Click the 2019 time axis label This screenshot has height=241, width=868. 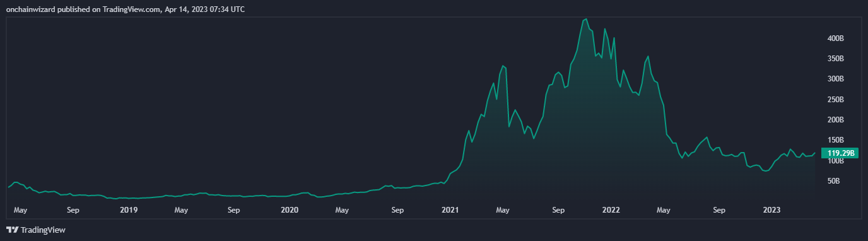point(128,209)
